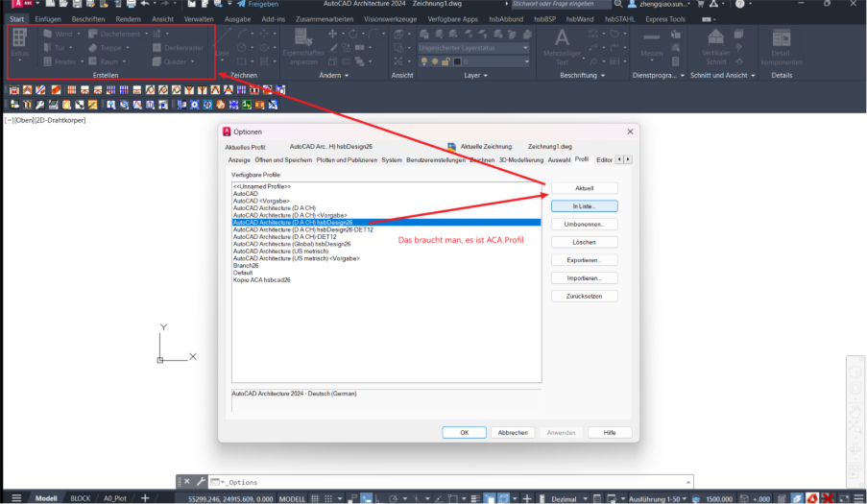The width and height of the screenshot is (867, 504).
Task: Click the In Liste... button
Action: tap(585, 206)
